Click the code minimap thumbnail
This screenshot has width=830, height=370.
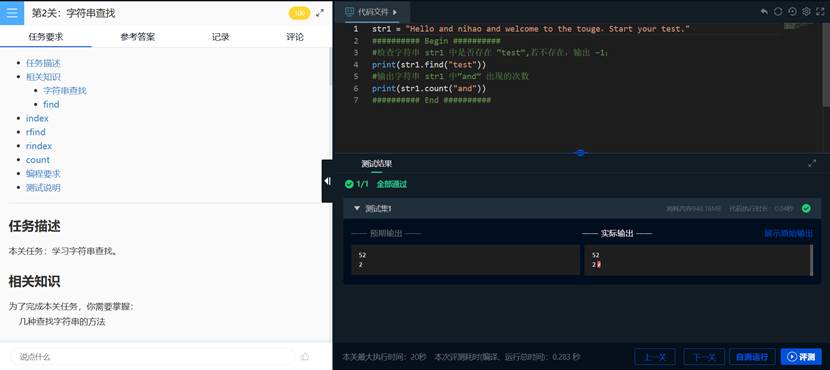pos(797,26)
